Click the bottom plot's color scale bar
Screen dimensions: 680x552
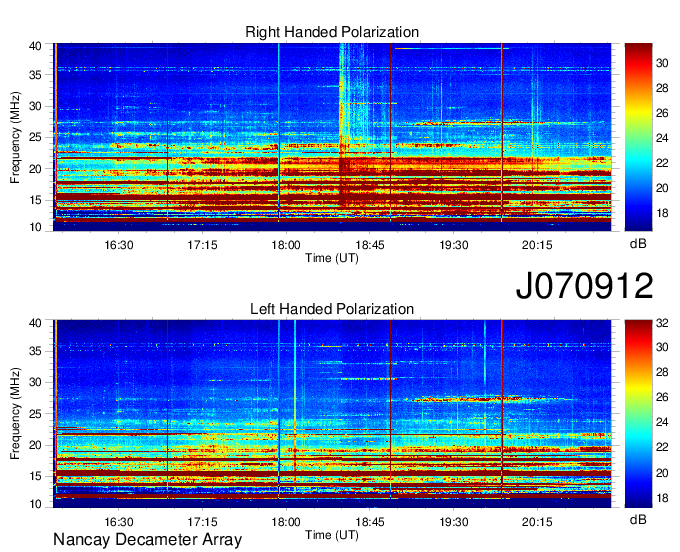[638, 414]
